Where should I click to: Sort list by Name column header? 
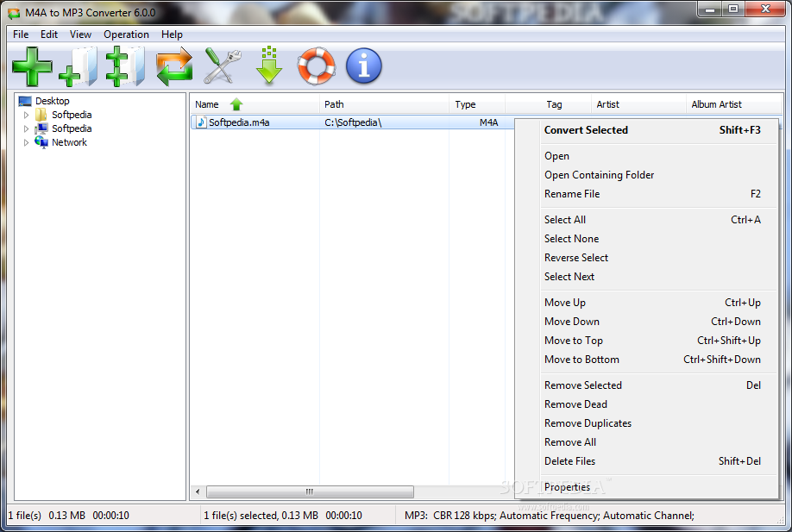coord(255,104)
